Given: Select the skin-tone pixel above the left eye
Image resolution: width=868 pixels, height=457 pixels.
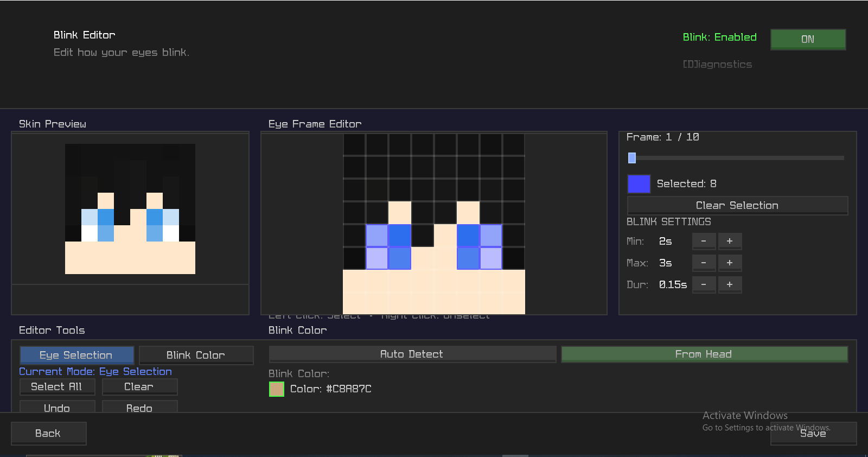Looking at the screenshot, I should pos(400,213).
